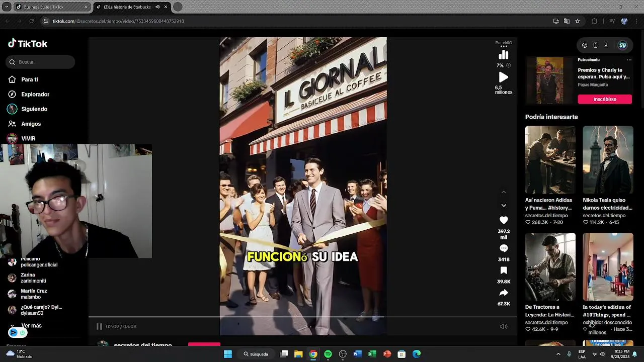Go to the next video with down chevron
Screen dimensions: 644x362
point(504,205)
